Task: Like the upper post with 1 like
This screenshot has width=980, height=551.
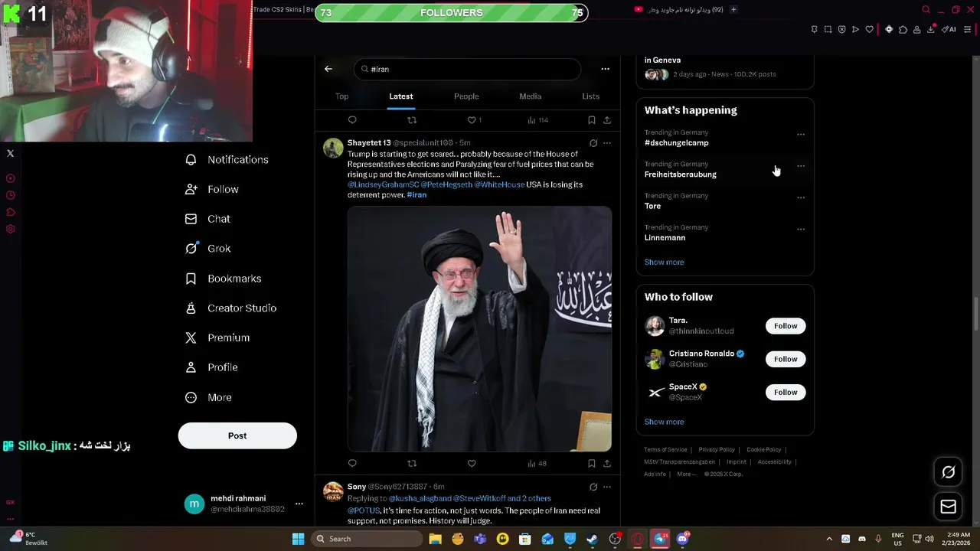Action: [x=474, y=120]
